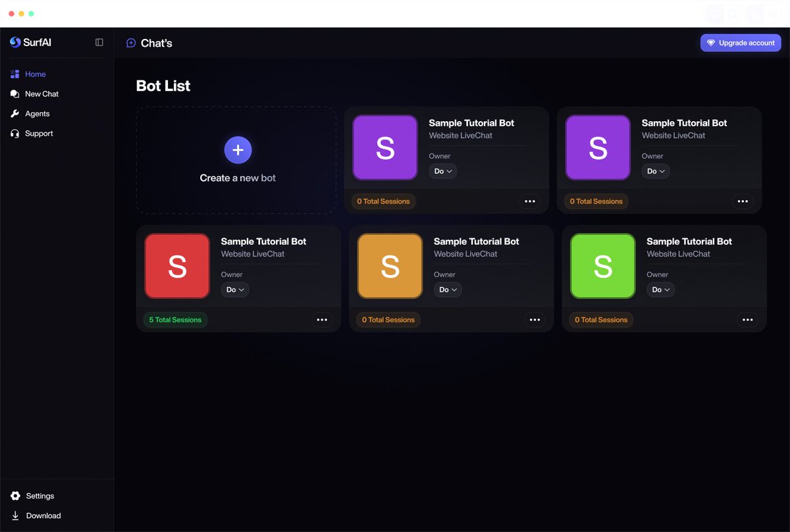Expand the Owner dropdown on red bot card

[x=235, y=290]
